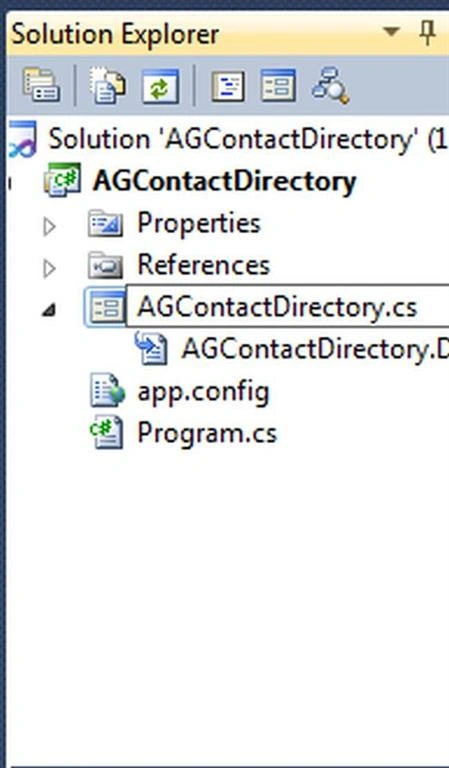The height and width of the screenshot is (768, 449).
Task: Select the app.config file
Action: point(203,392)
